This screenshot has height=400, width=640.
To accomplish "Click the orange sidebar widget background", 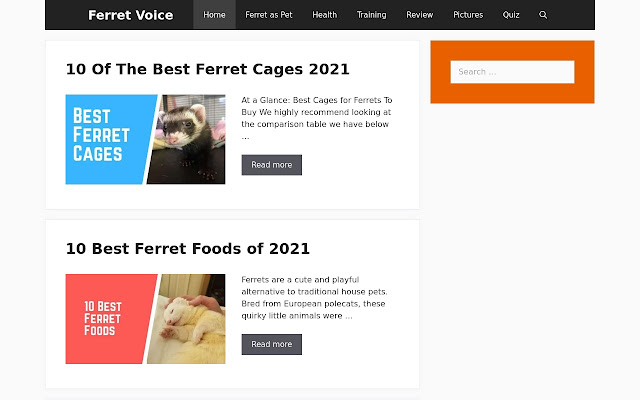I will (x=512, y=94).
